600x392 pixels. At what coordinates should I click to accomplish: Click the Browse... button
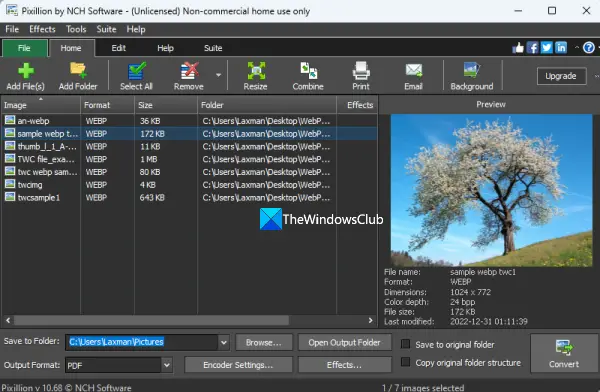(x=264, y=342)
